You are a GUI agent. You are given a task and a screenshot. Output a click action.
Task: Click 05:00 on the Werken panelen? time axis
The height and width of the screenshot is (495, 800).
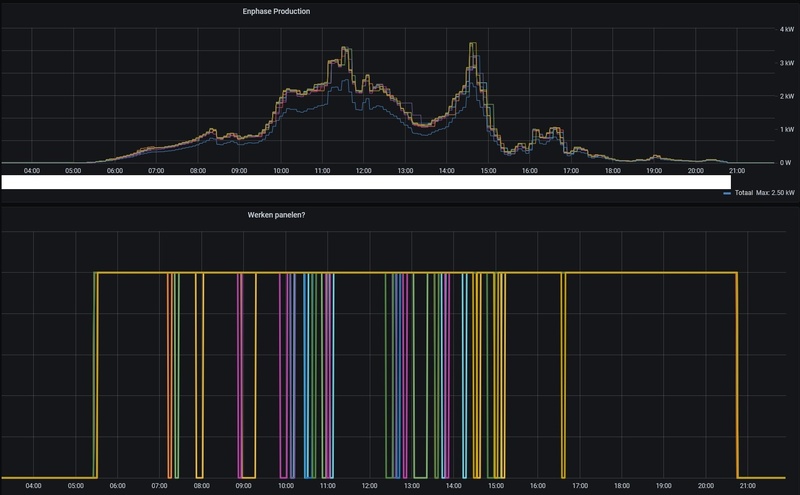76,486
